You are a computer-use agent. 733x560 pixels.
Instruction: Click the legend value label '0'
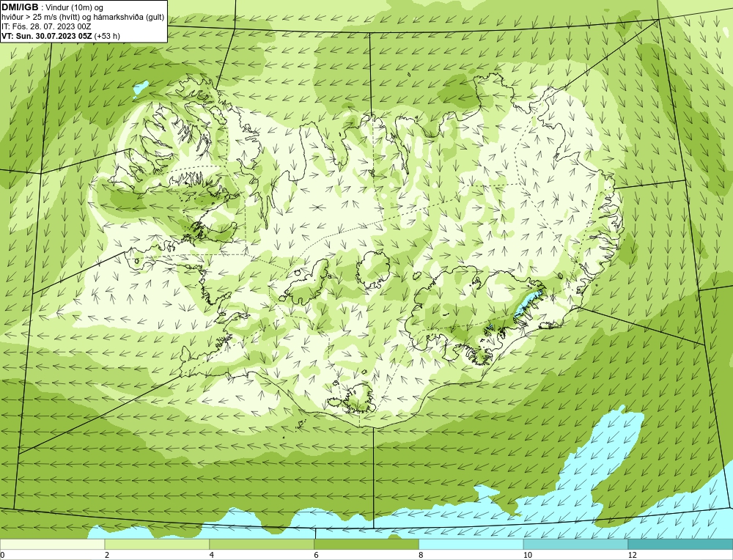click(2, 555)
